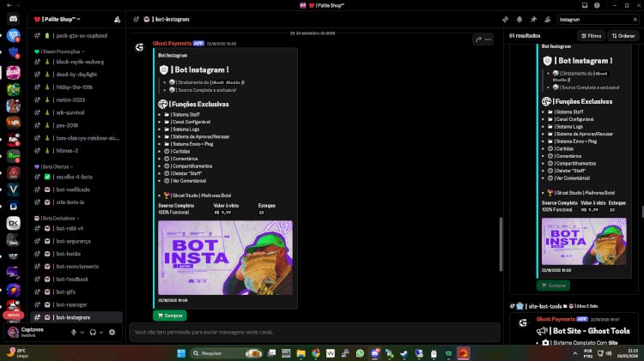Click green Comprar button in chat message

(170, 316)
